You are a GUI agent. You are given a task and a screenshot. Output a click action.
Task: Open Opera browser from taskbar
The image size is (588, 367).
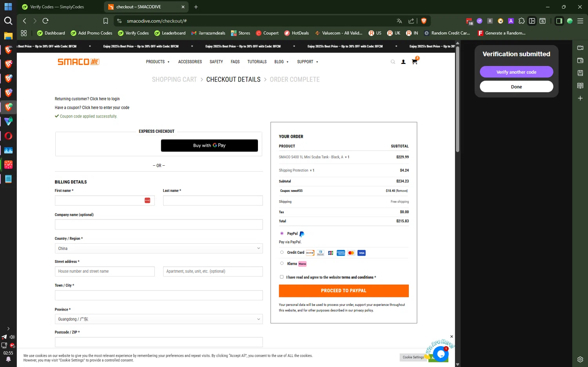pos(8,136)
